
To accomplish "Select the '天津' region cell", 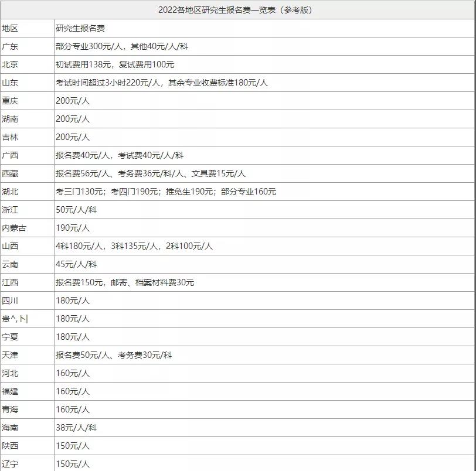I will 9,355.
